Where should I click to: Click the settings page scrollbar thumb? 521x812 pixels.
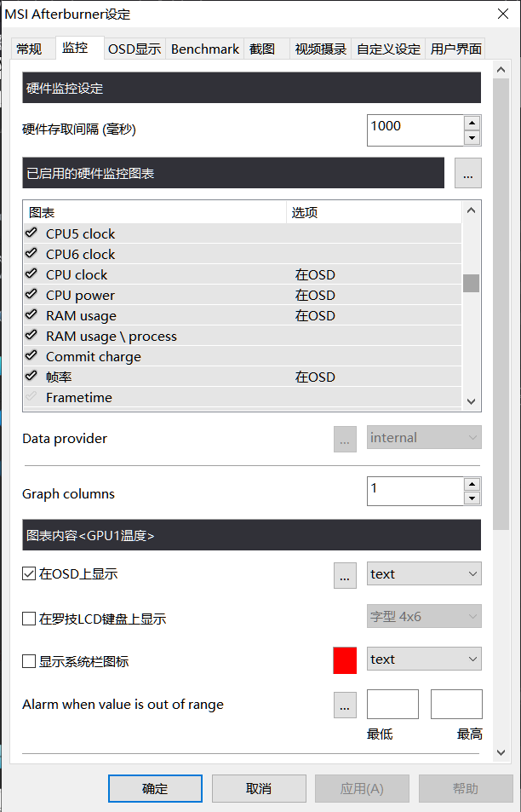point(501,304)
